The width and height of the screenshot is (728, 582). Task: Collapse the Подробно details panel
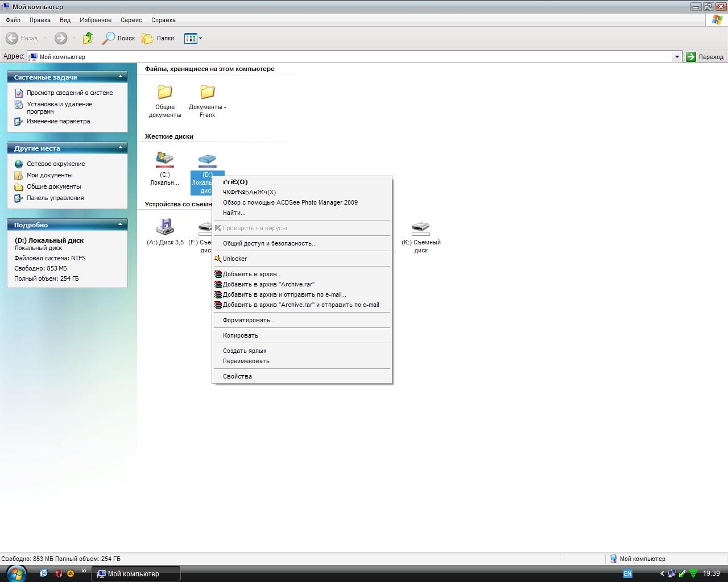(x=120, y=225)
